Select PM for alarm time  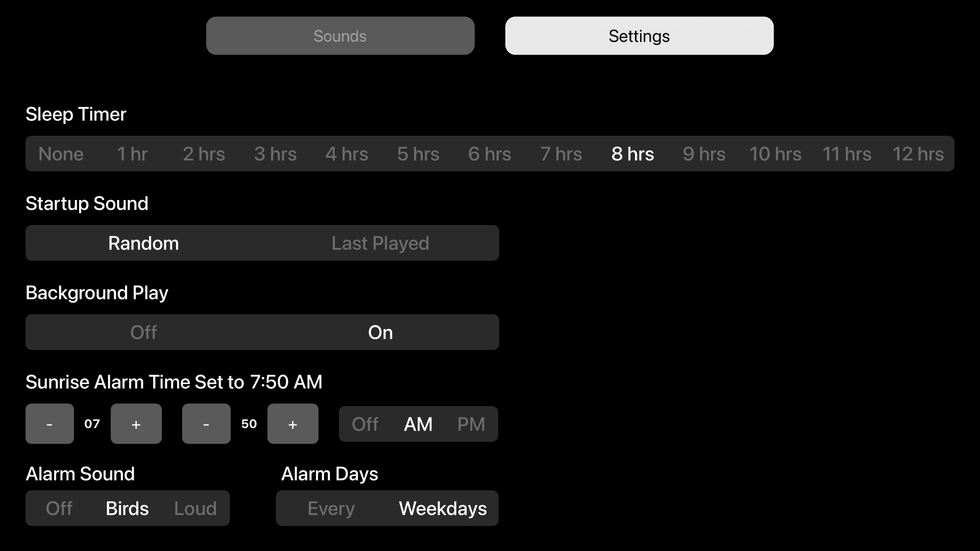coord(471,424)
